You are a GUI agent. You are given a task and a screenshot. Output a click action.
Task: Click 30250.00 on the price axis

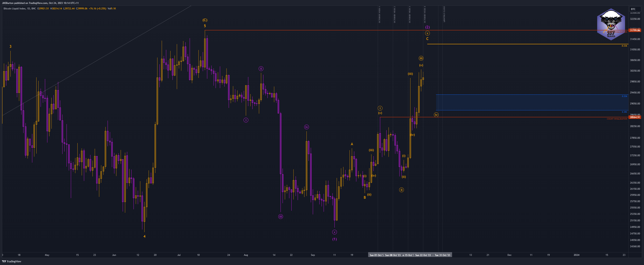tap(635, 71)
